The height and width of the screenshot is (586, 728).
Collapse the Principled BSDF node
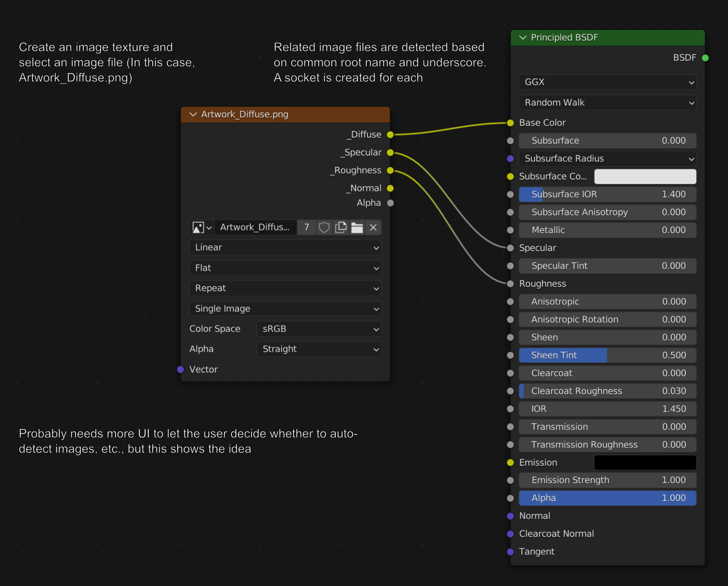[523, 37]
